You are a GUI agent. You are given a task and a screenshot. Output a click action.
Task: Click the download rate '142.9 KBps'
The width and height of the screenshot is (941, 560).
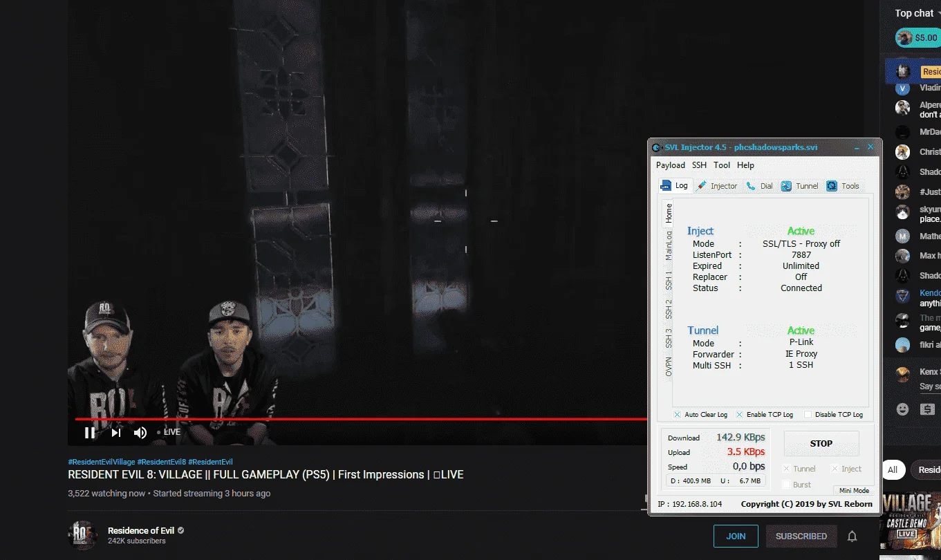[x=740, y=437]
